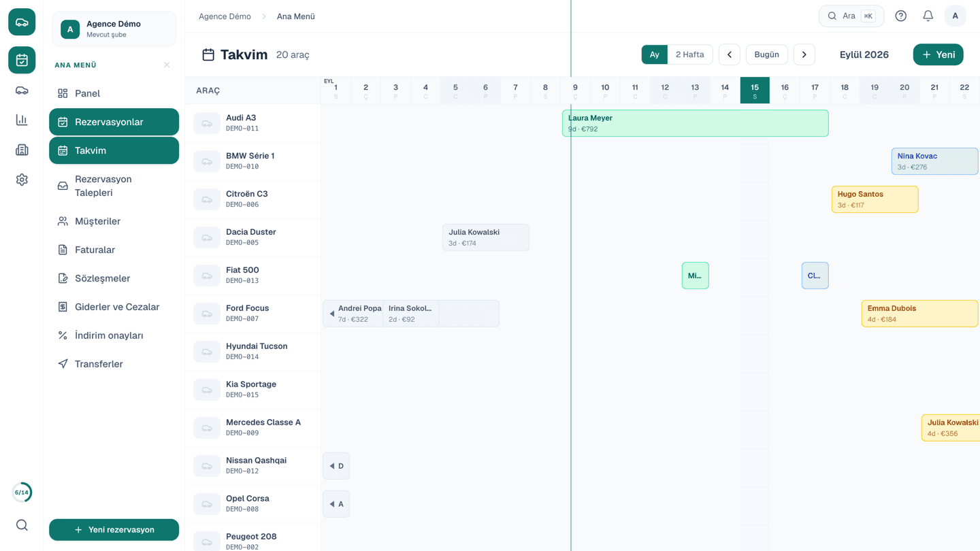The image size is (980, 551).
Task: Open the help question mark icon
Action: coord(900,16)
